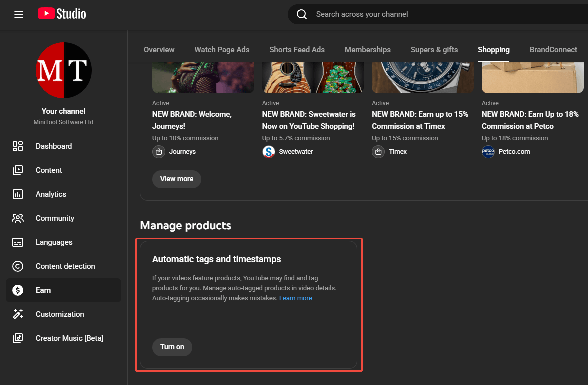Select the Customization sidebar icon

pos(18,314)
